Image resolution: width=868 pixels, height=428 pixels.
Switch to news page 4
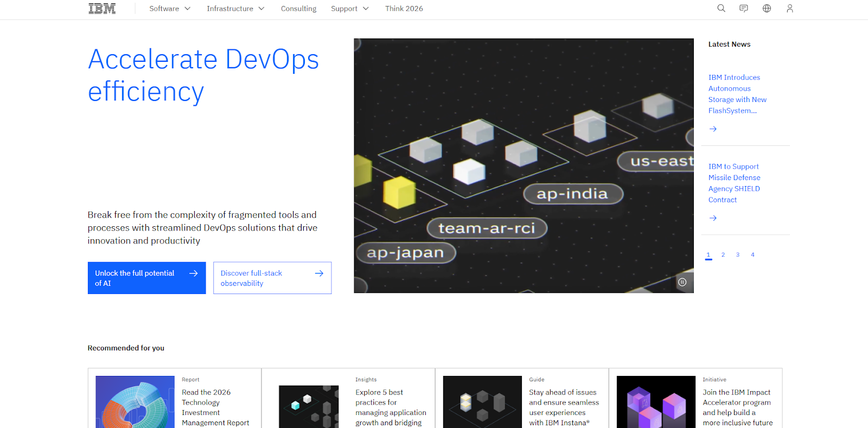[x=752, y=255]
